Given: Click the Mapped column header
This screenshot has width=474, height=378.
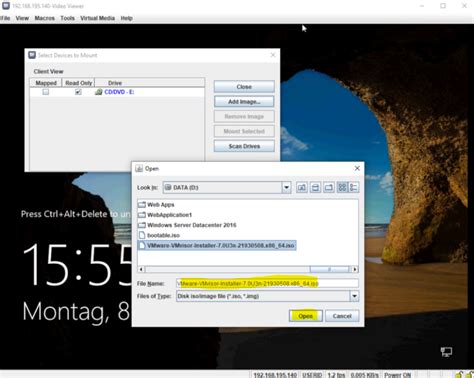Looking at the screenshot, I should [46, 83].
